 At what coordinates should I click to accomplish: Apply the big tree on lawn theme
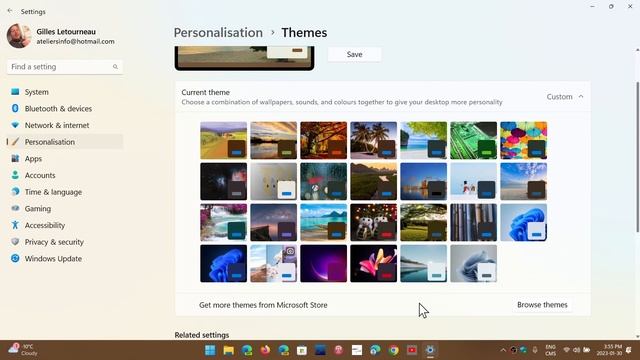[x=423, y=222]
